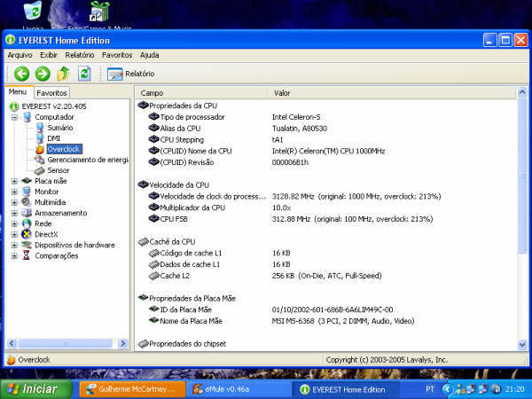Select the ID da Placa Mãe row
This screenshot has height=399, width=532.
[x=325, y=309]
